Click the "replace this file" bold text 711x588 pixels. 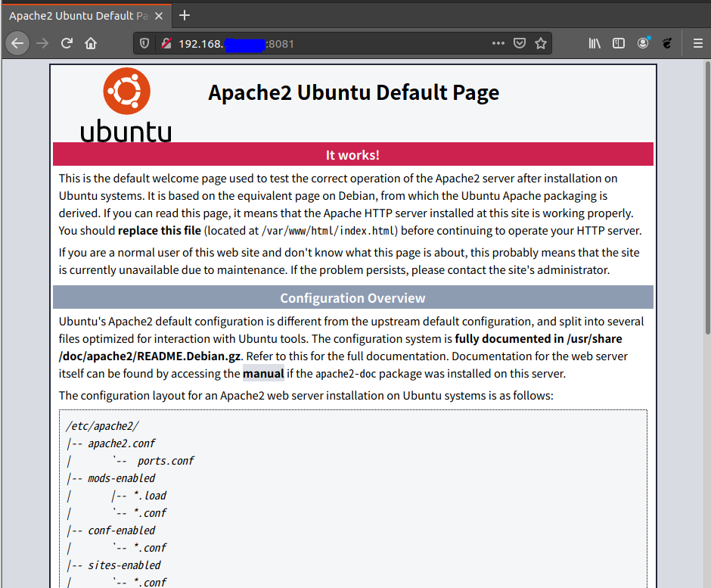click(159, 231)
